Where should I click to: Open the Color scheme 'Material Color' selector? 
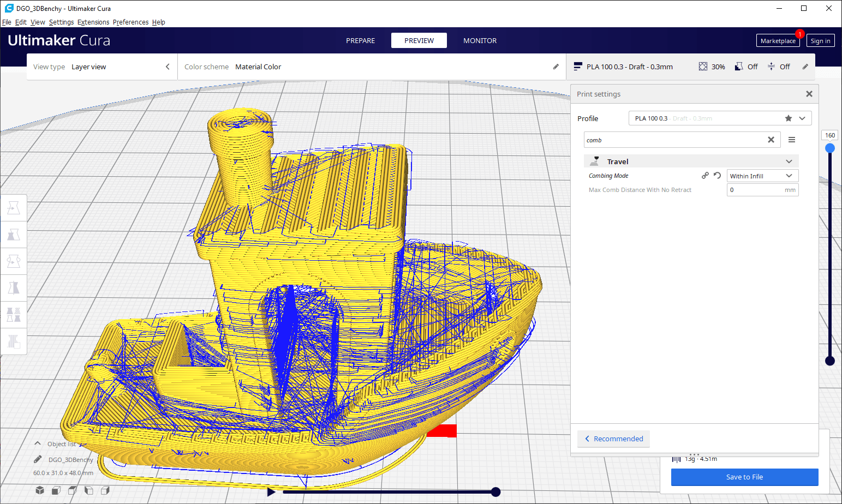coord(371,67)
